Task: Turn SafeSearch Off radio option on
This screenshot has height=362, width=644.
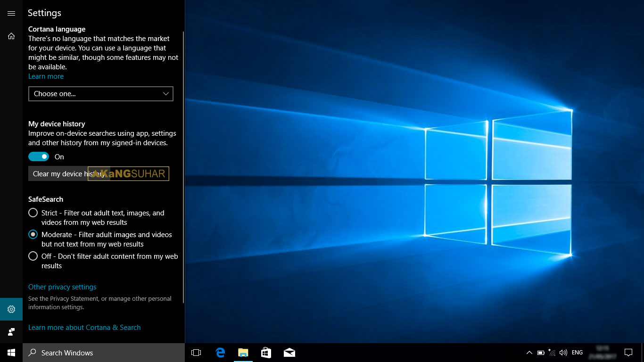Action: coord(33,256)
